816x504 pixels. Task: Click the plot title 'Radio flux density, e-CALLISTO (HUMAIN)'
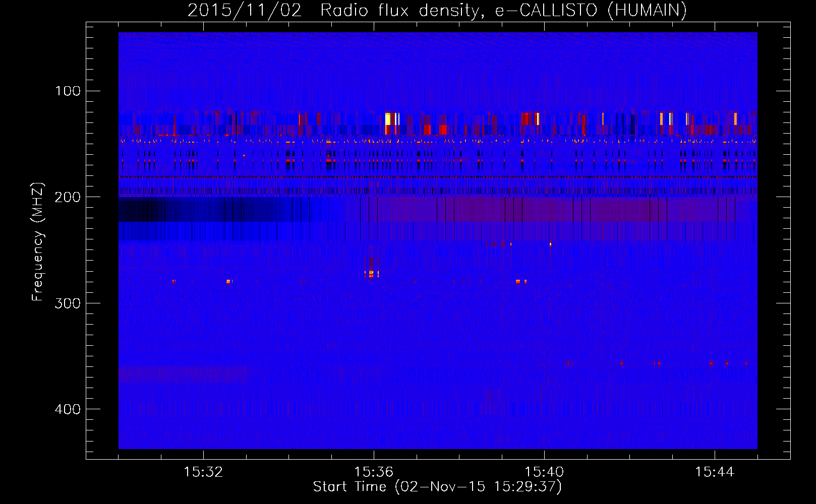click(503, 10)
